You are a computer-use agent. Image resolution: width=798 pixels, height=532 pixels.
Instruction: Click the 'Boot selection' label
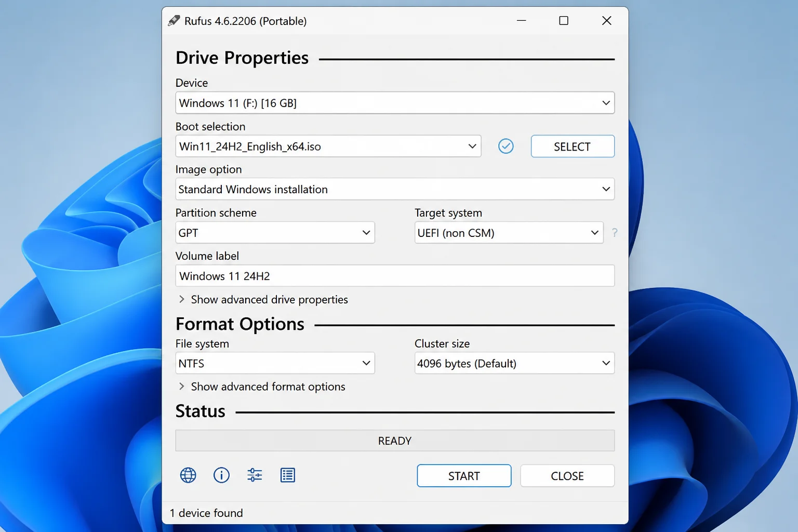click(x=210, y=127)
